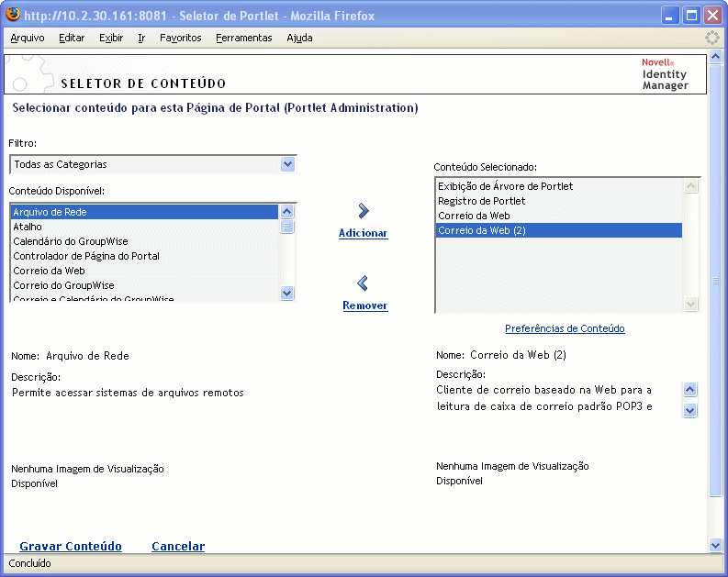Click the Cancelar link
Screen dimensions: 728x577
178,546
